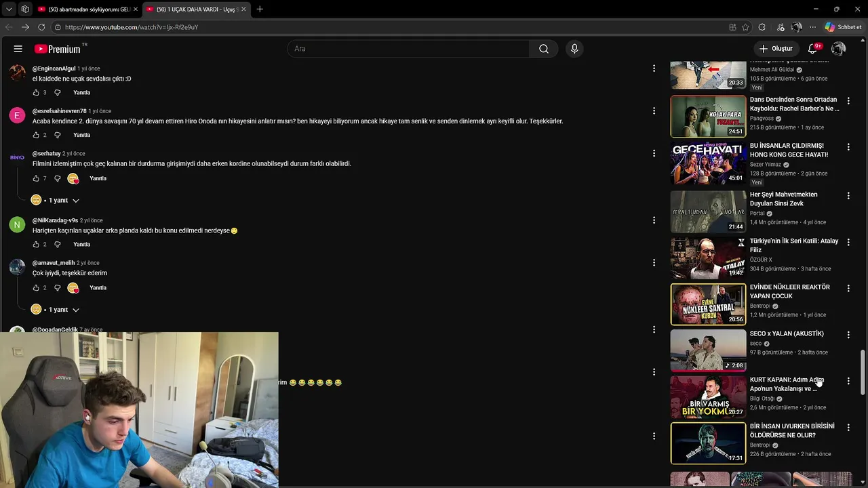Like the comment by @serhatuy

36,179
